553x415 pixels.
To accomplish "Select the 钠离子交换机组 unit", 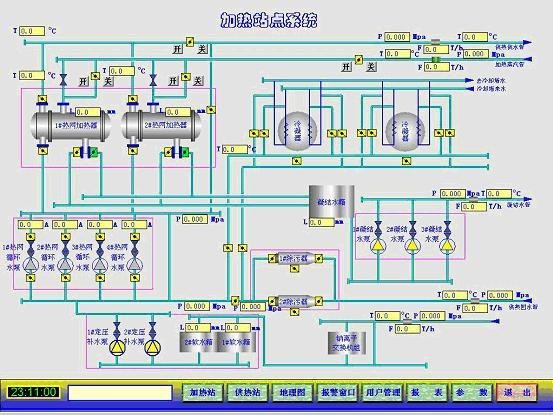I will (x=347, y=343).
